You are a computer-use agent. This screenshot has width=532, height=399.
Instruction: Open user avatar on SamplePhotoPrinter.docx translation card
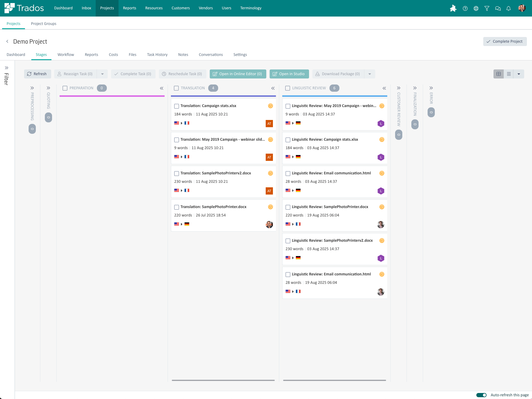[269, 224]
